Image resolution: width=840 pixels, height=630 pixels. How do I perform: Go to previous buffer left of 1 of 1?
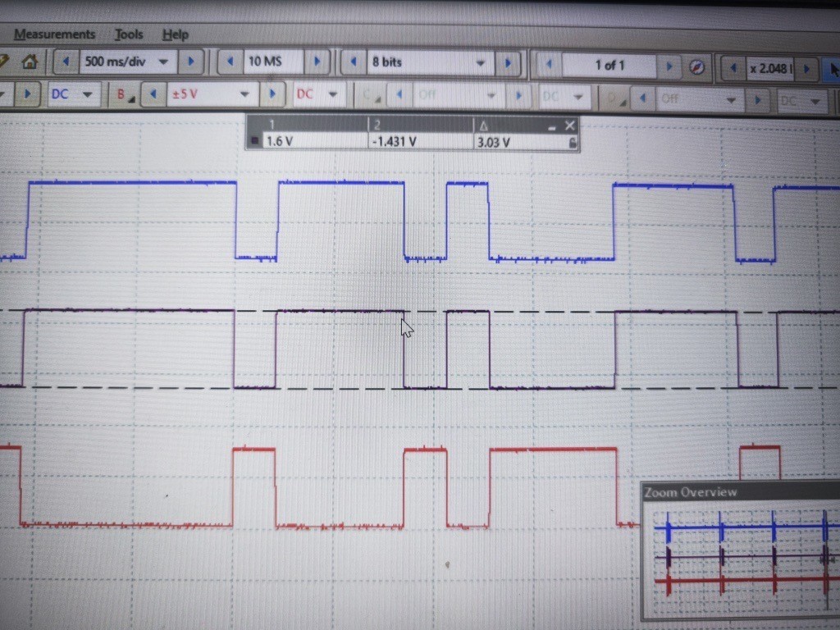[x=549, y=65]
